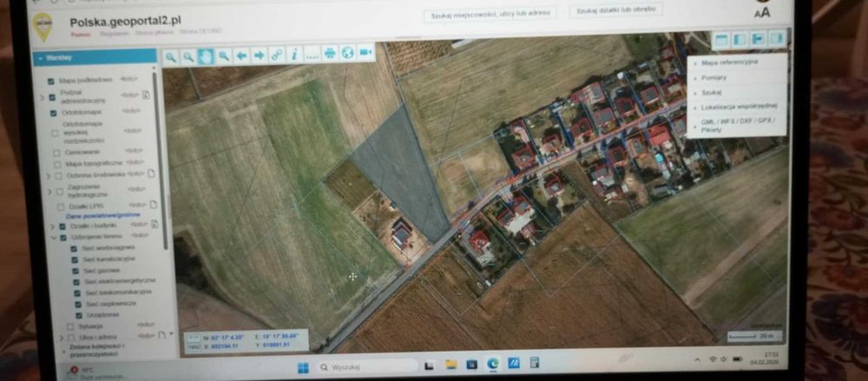
Task: Open Task View on taskbar
Action: pos(429,365)
